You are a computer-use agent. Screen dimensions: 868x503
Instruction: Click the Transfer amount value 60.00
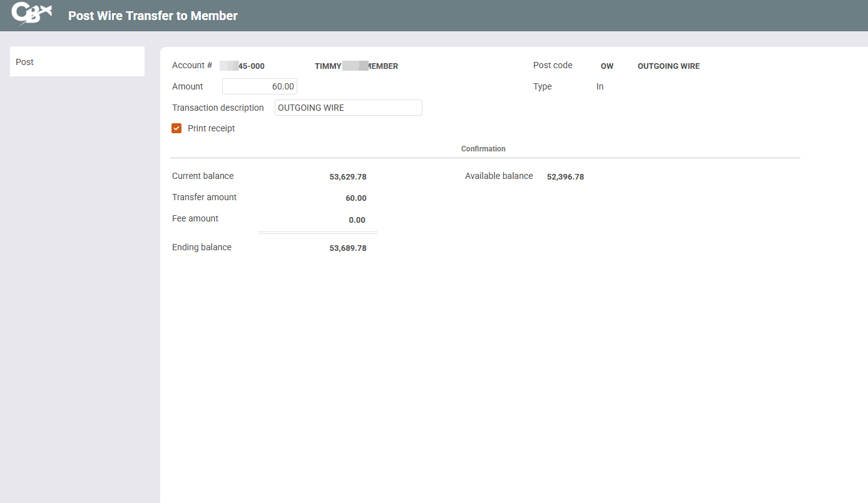pos(355,198)
